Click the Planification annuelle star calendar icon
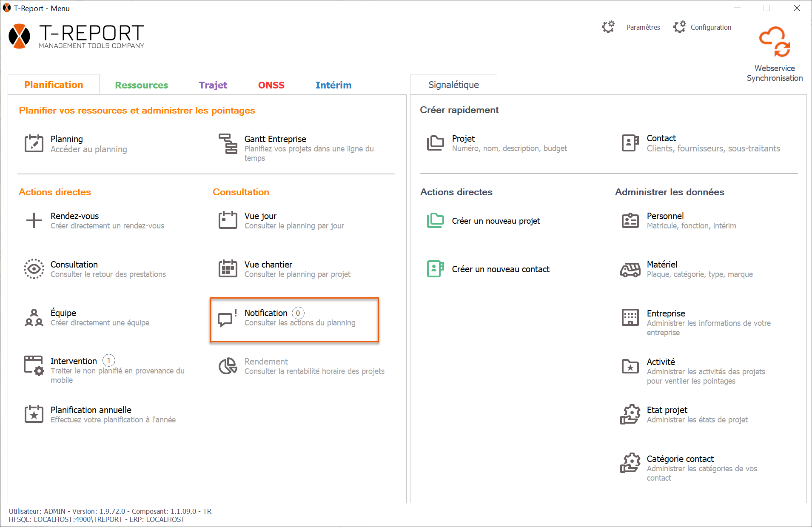This screenshot has height=527, width=812. point(34,414)
